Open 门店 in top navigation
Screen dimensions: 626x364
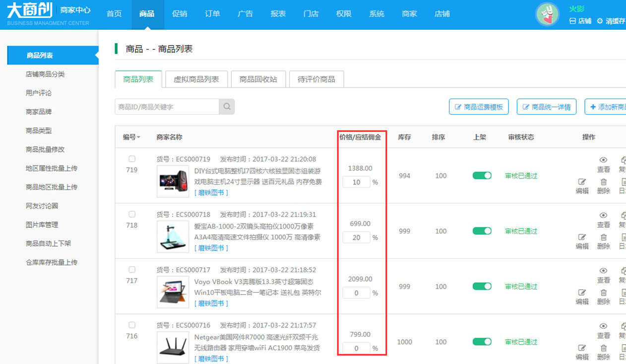coord(311,14)
